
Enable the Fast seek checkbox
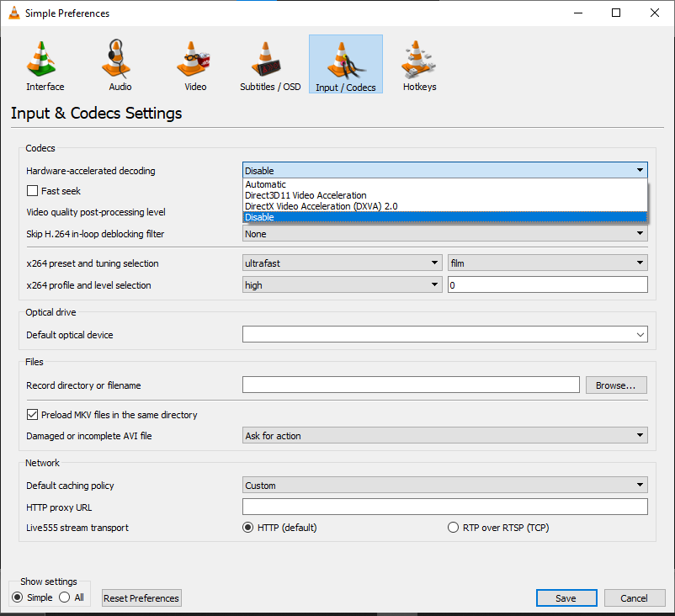click(32, 191)
